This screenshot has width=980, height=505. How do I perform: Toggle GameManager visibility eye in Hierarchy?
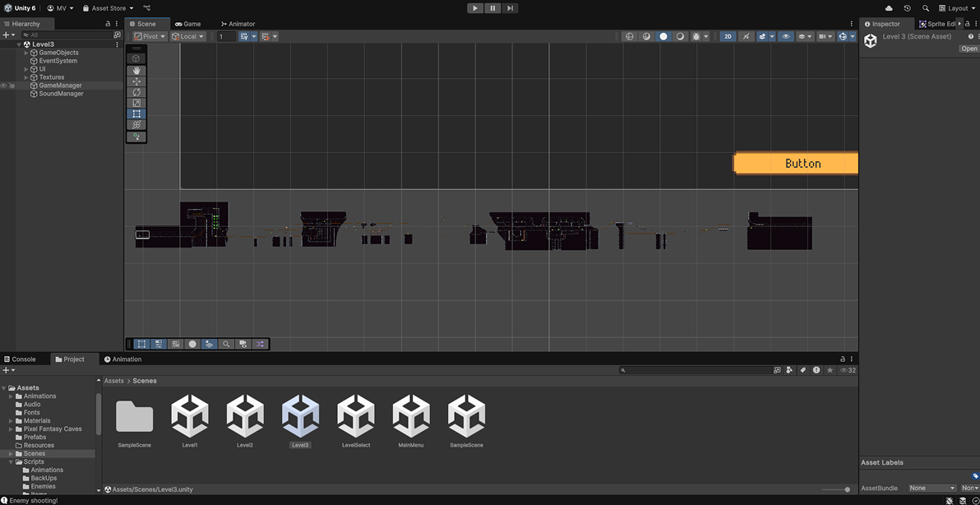(x=4, y=86)
